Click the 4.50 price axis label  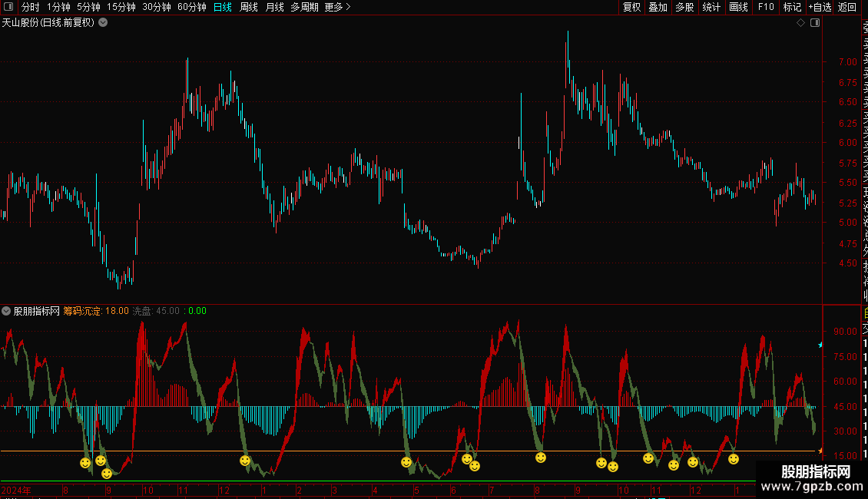[847, 263]
